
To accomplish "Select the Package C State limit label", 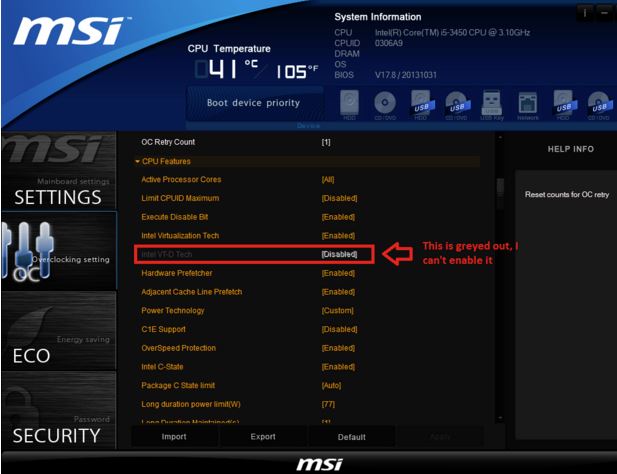I will [x=178, y=385].
